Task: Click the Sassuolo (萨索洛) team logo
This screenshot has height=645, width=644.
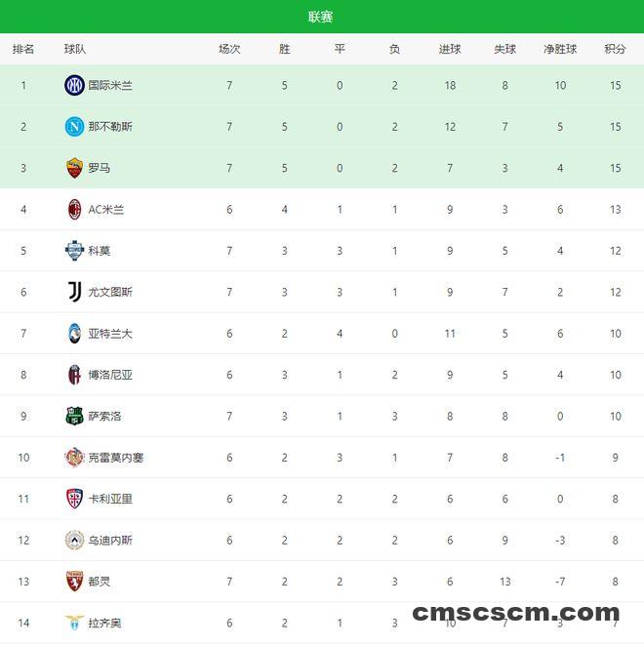Action: (x=74, y=416)
